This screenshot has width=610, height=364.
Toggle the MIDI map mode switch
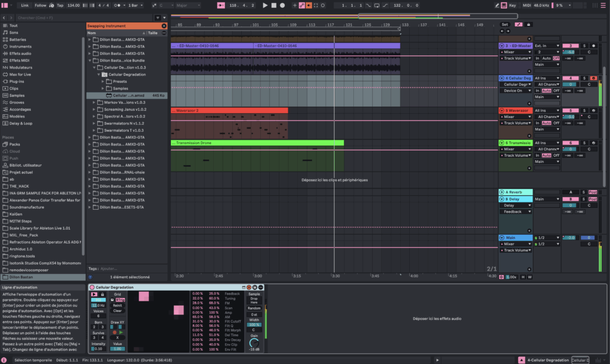point(527,5)
